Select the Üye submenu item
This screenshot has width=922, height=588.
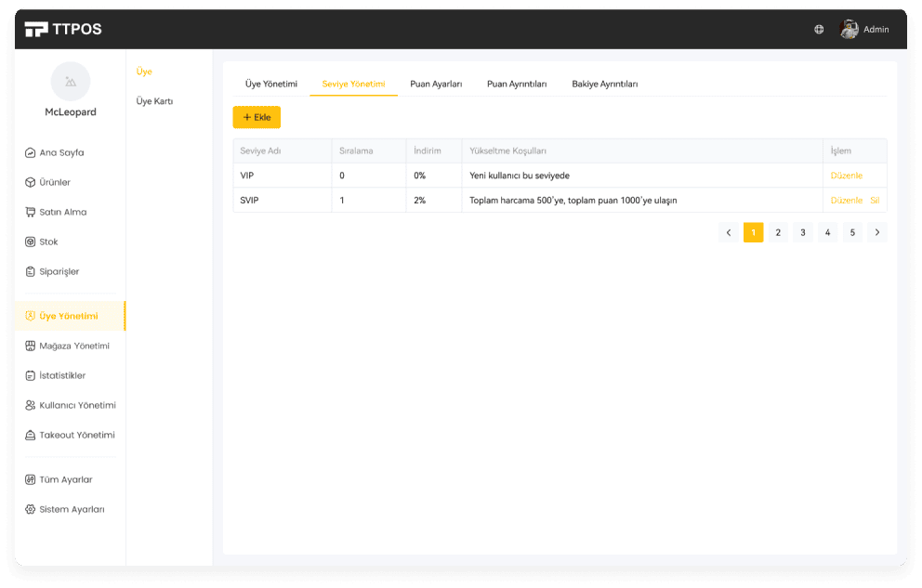pos(144,72)
